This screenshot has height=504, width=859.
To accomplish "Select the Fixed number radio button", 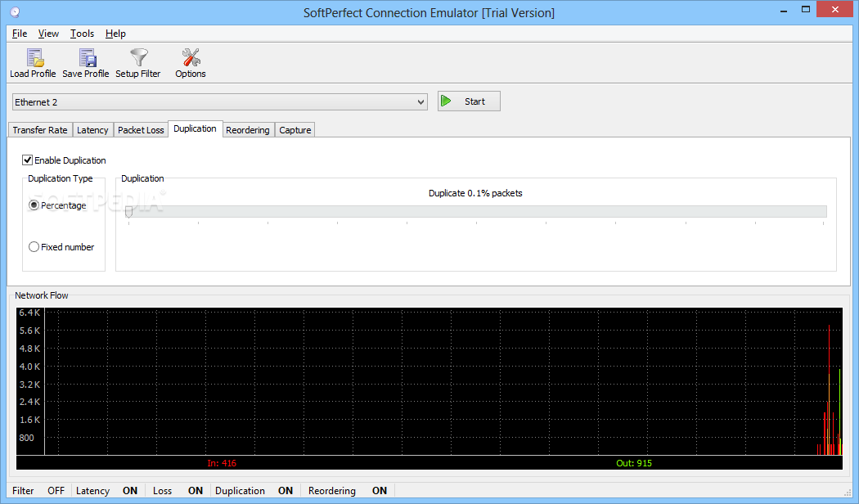I will click(34, 246).
